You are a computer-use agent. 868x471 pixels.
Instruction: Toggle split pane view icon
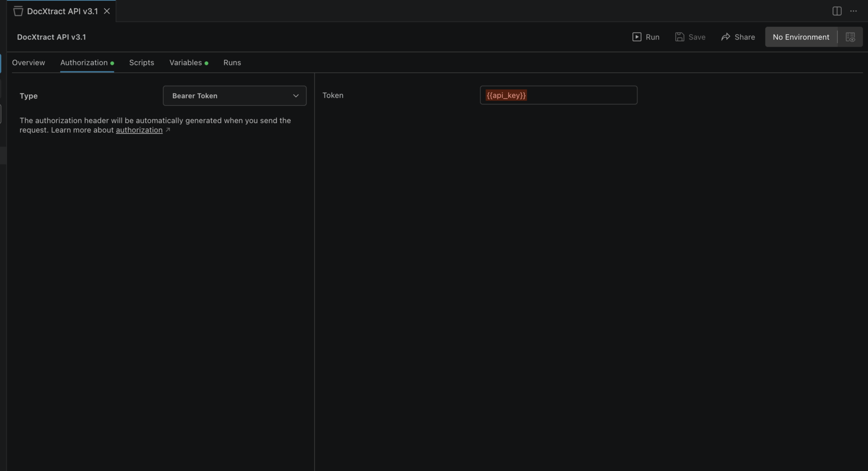pos(837,11)
